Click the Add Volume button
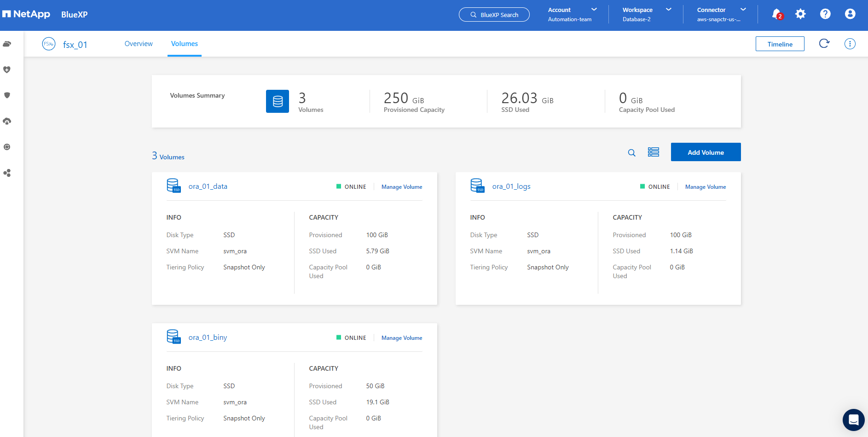 tap(706, 152)
